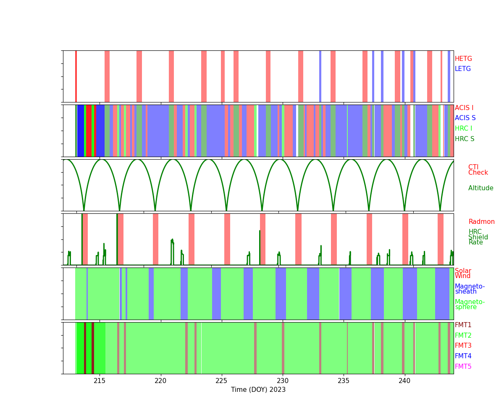Image resolution: width=504 pixels, height=420 pixels.
Task: Select the Solar Wind legend label
Action: click(463, 274)
